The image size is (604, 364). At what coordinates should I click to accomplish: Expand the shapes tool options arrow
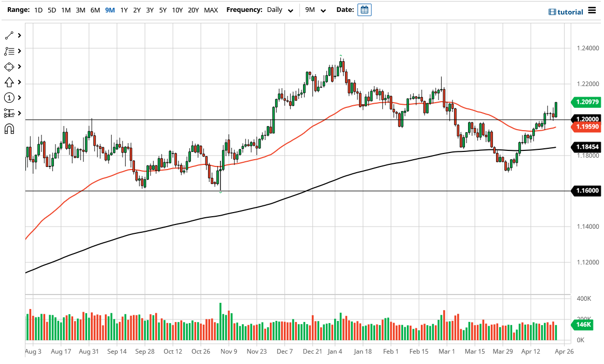click(19, 66)
